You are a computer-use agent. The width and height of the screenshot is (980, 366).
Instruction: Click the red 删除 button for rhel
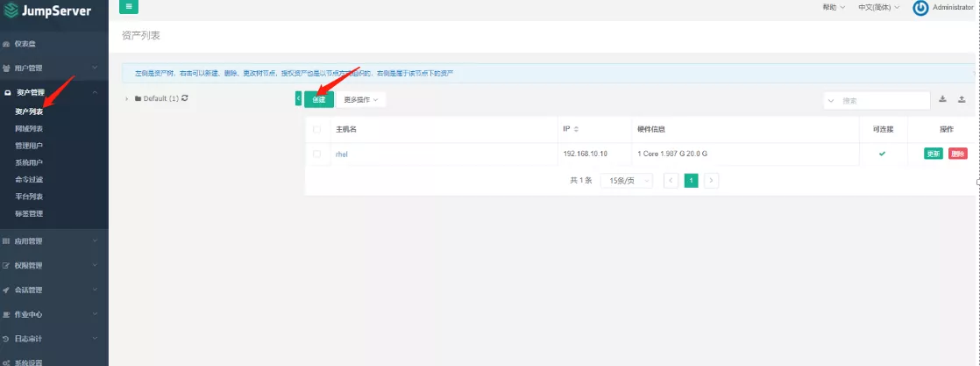pos(957,154)
